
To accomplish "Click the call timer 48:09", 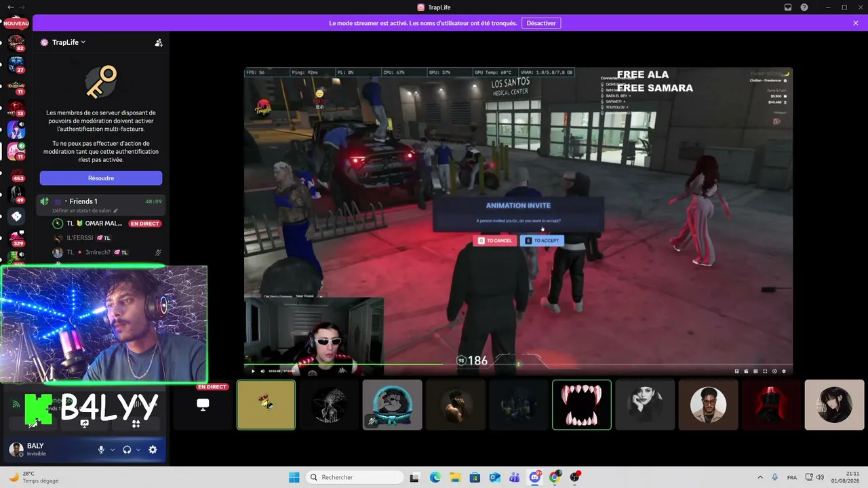I will 153,201.
